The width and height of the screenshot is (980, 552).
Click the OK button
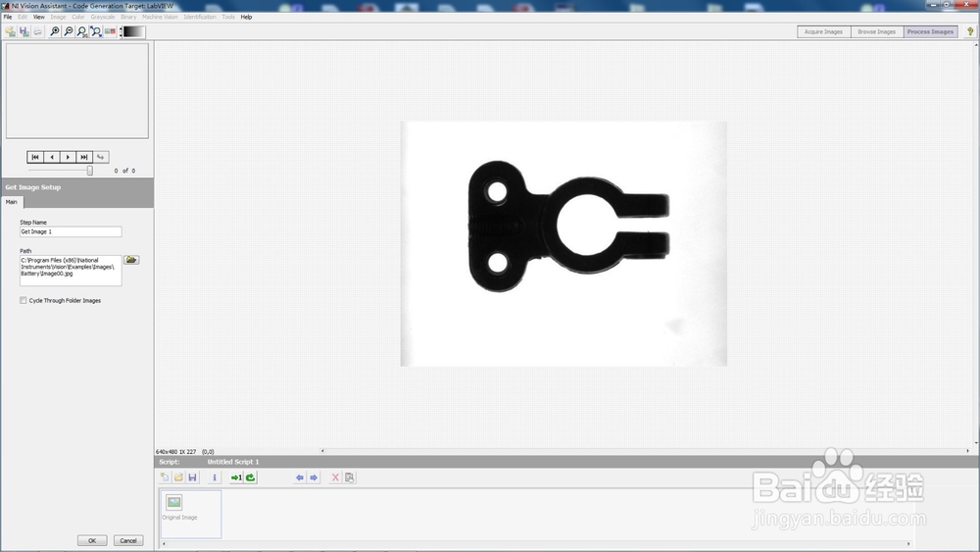[x=92, y=541]
